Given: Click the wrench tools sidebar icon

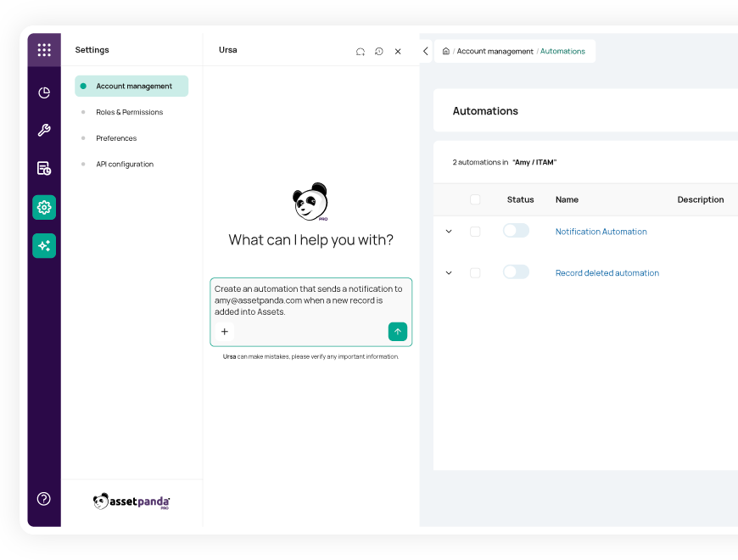Looking at the screenshot, I should (x=44, y=130).
